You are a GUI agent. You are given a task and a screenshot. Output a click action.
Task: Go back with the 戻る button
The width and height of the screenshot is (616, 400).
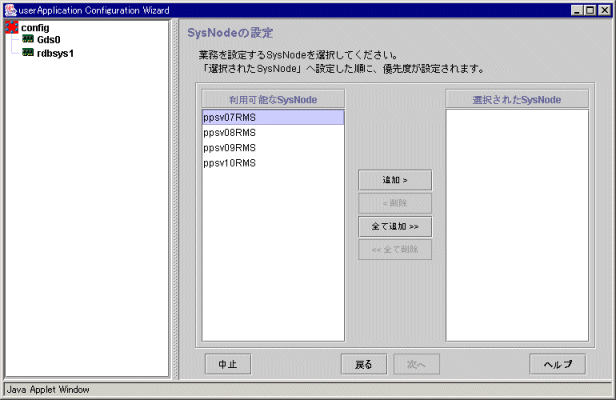363,364
